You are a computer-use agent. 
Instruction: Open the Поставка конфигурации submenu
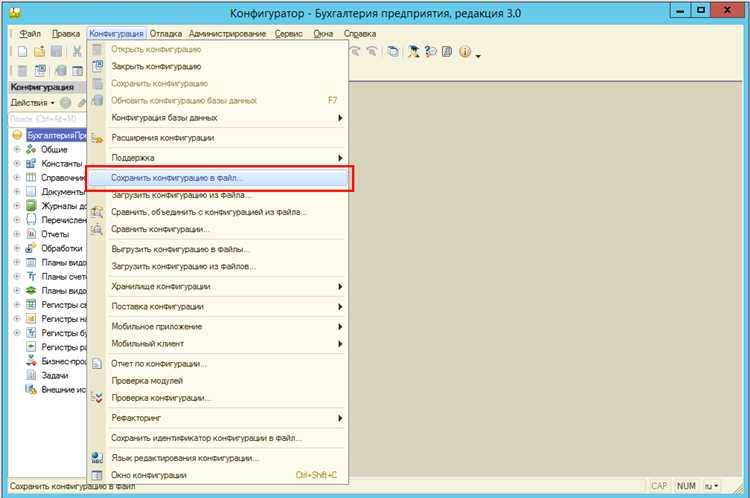coord(218,307)
